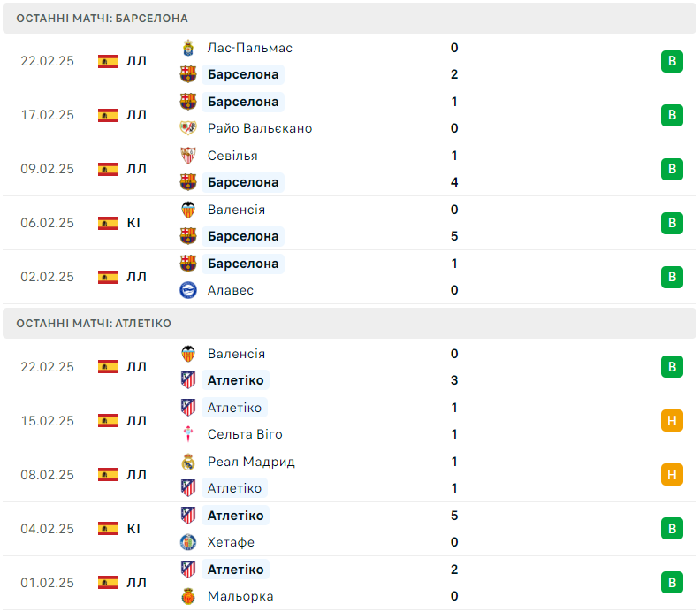The width and height of the screenshot is (700, 612).
Task: Select the Останні матчі: Барселона header
Action: [102, 18]
